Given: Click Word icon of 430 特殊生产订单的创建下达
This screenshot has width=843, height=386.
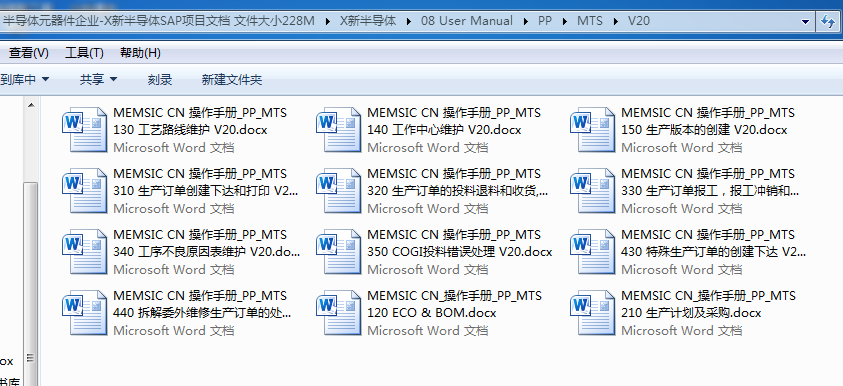Looking at the screenshot, I should pos(593,252).
